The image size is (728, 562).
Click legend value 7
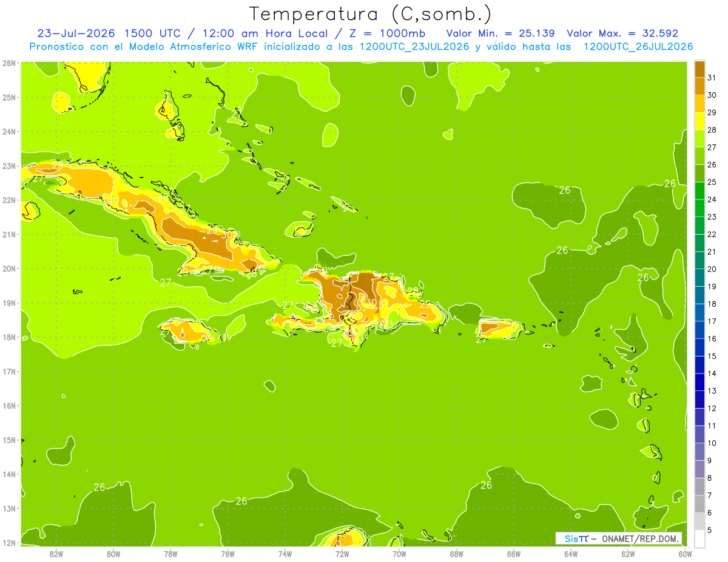click(x=710, y=495)
